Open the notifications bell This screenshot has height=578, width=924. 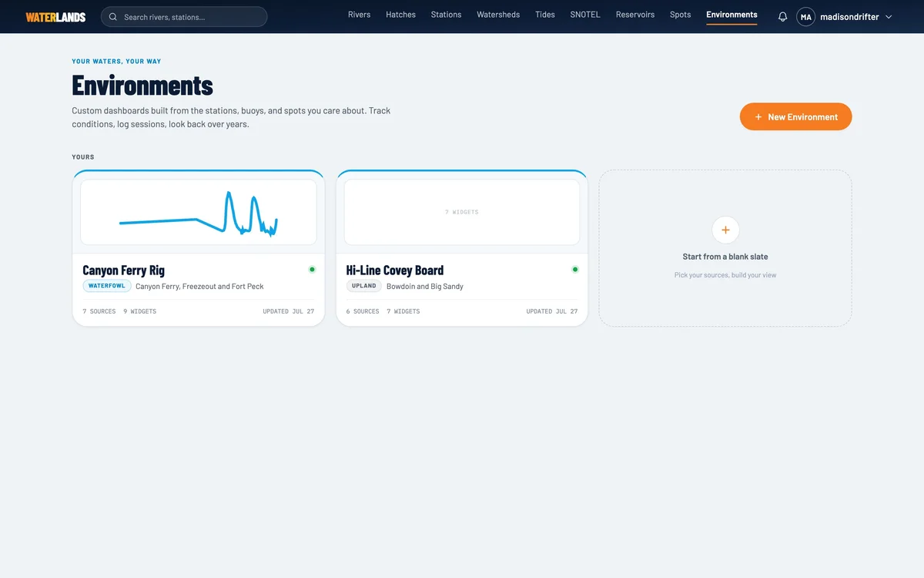[782, 17]
